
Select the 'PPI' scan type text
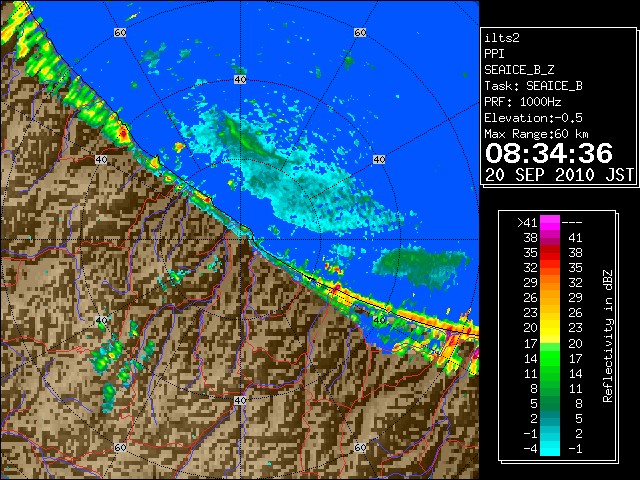pos(494,54)
